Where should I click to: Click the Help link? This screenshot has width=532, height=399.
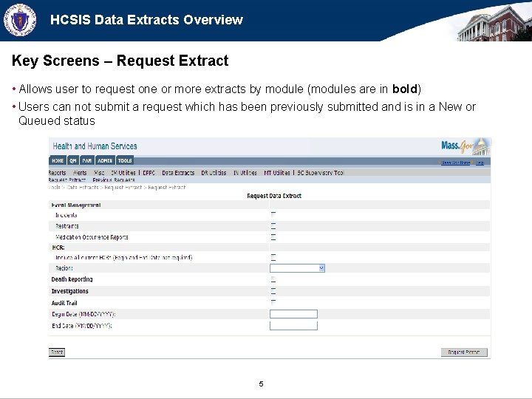pyautogui.click(x=480, y=163)
